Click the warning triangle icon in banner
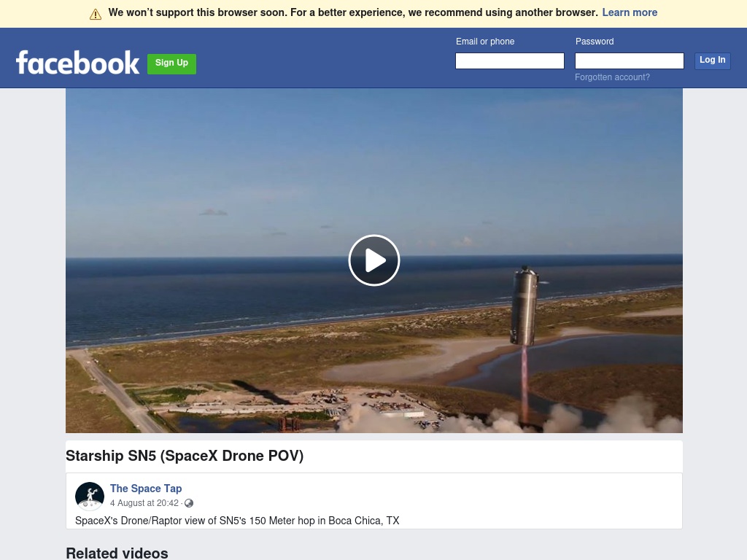The width and height of the screenshot is (747, 560). (96, 15)
